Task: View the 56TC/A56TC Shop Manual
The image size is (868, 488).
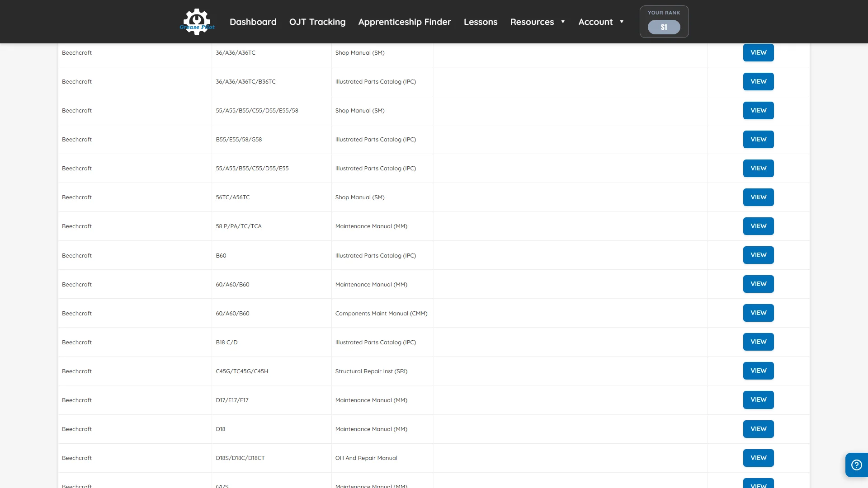Action: point(759,197)
